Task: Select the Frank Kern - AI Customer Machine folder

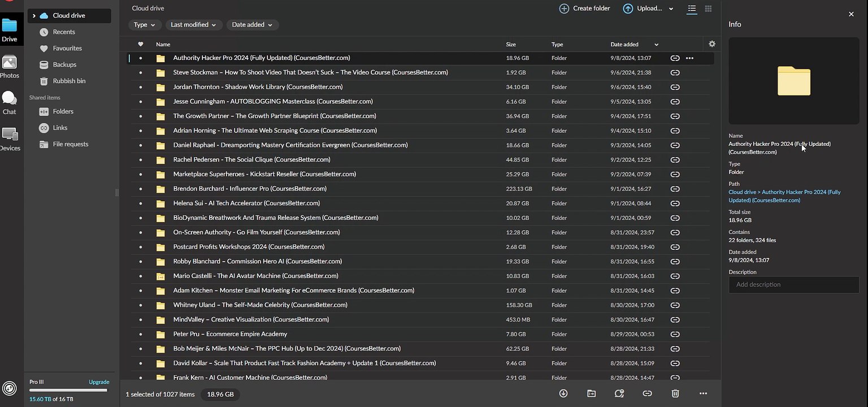Action: [x=250, y=377]
